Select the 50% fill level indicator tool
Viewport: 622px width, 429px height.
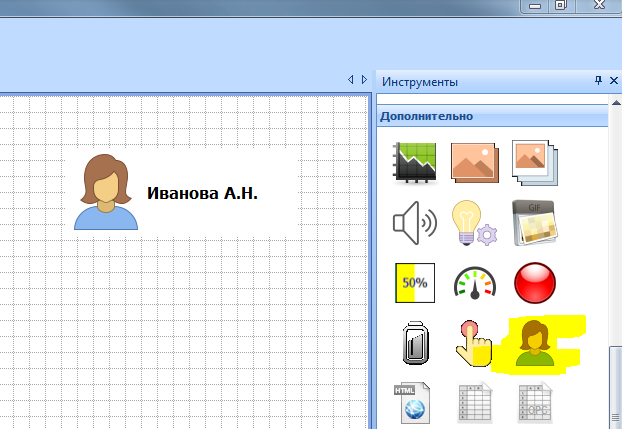415,283
